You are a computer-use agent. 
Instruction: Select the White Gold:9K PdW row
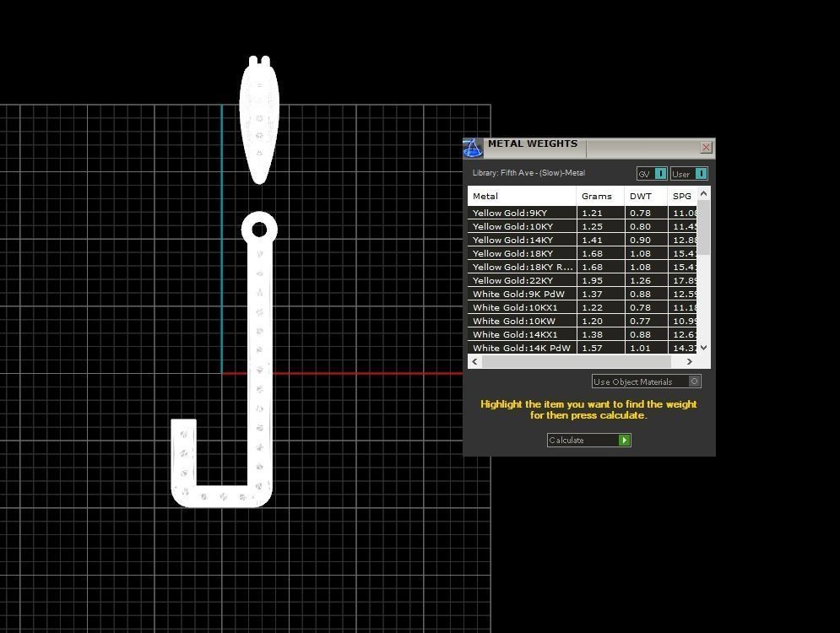582,294
